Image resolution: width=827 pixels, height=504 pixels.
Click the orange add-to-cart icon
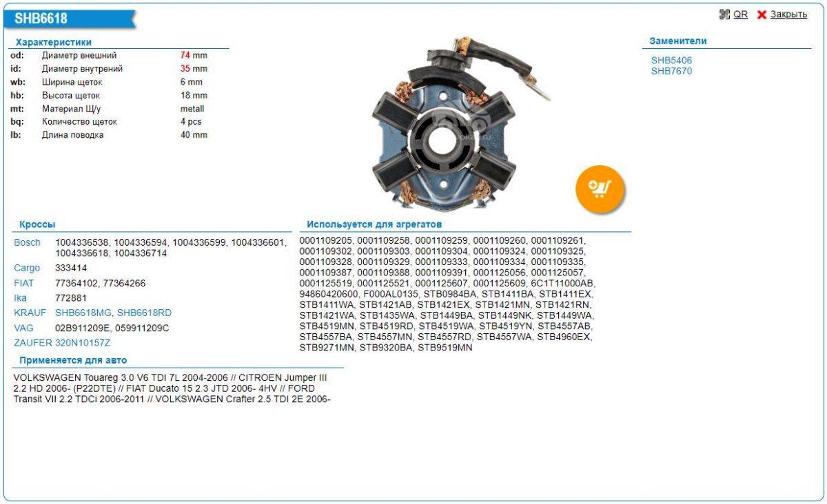[x=600, y=187]
